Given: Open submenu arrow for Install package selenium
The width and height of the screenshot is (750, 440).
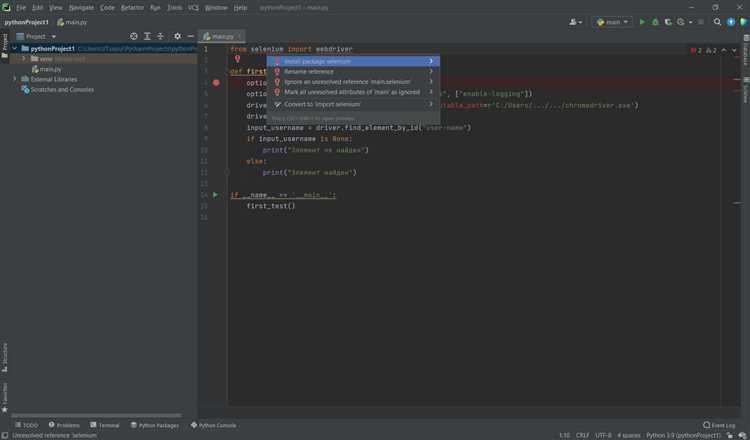Looking at the screenshot, I should tap(430, 61).
